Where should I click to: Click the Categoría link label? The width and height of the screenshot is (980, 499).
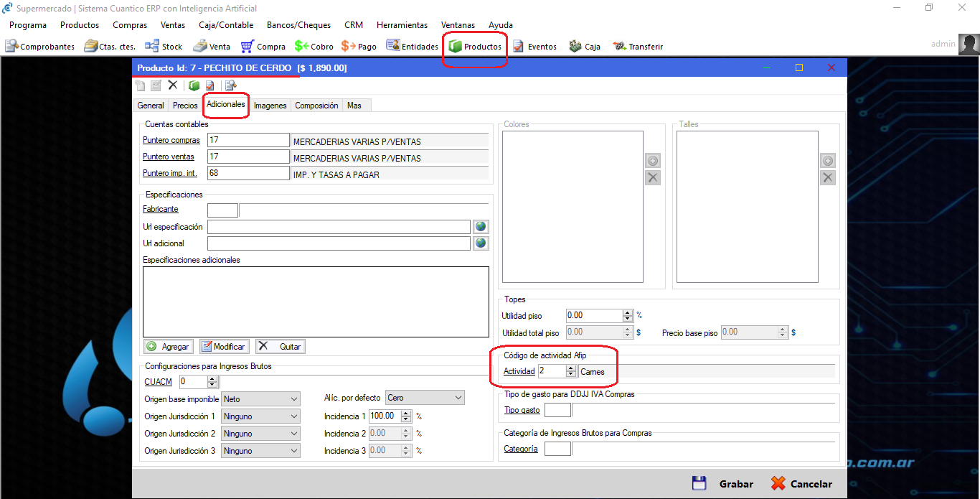click(520, 449)
